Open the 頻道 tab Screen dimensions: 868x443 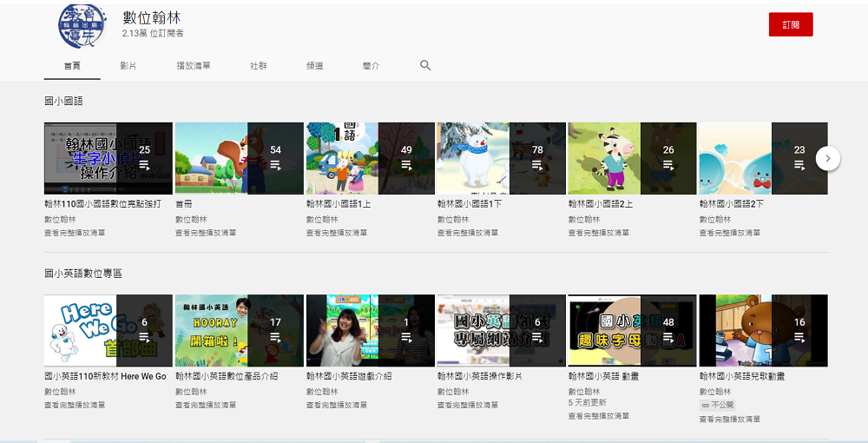pos(315,66)
